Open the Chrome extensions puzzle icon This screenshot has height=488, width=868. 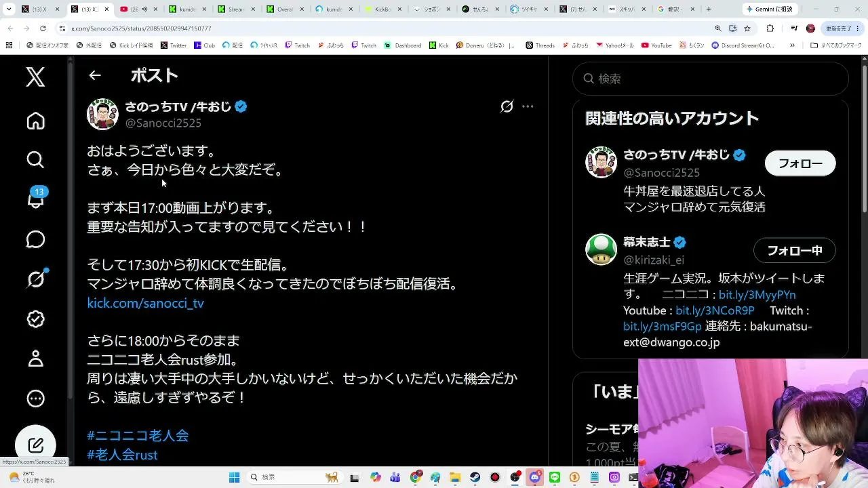point(770,28)
